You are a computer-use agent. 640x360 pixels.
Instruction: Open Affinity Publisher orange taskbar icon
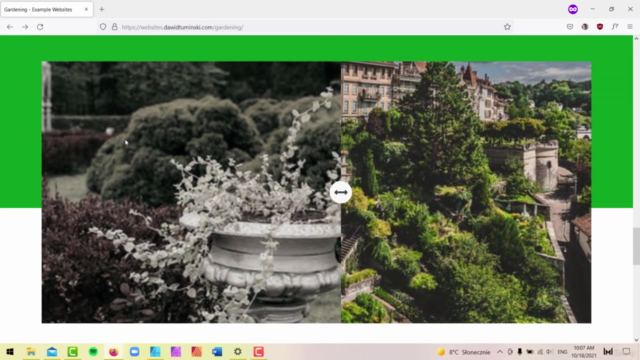coord(196,351)
